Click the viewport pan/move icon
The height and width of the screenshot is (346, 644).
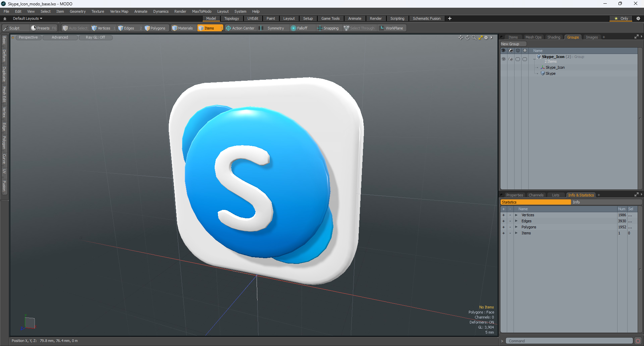click(x=461, y=38)
